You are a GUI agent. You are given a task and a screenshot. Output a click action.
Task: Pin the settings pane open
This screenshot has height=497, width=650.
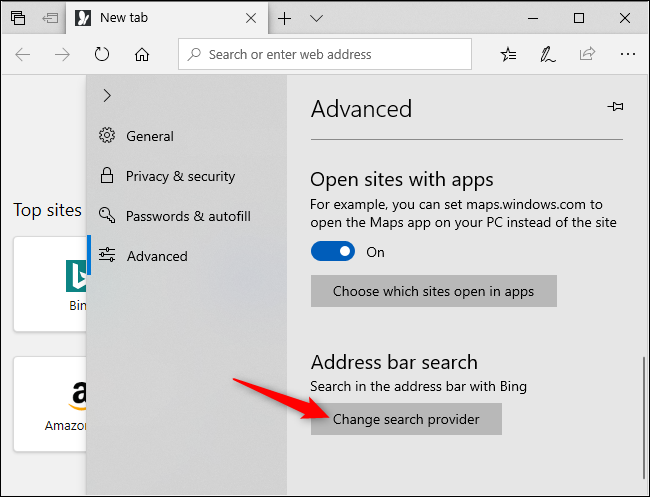pyautogui.click(x=616, y=107)
